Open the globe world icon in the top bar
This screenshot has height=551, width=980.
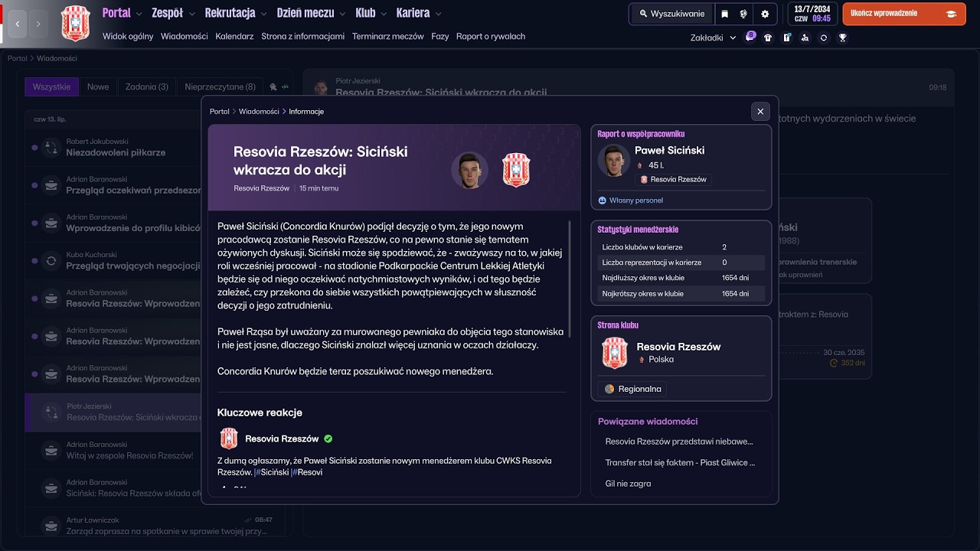click(743, 14)
